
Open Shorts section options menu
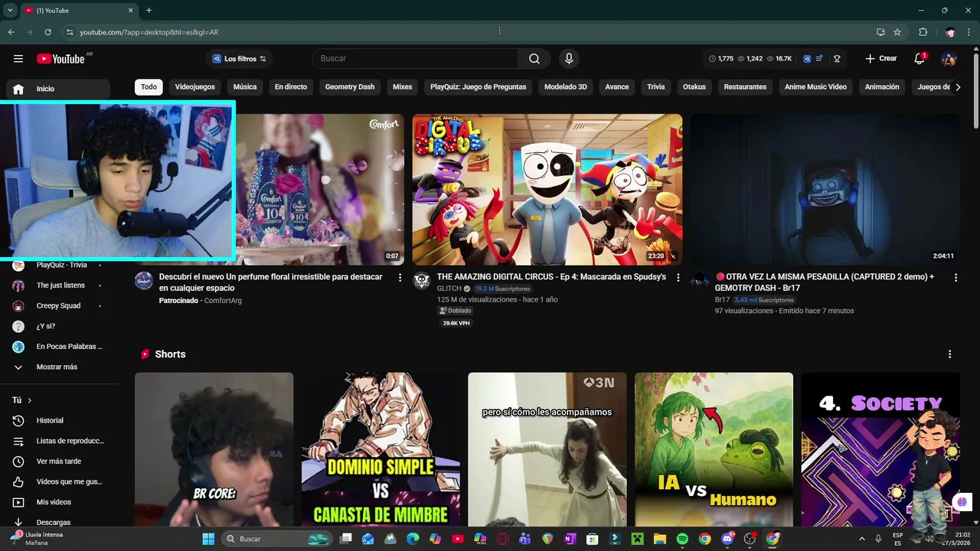pyautogui.click(x=949, y=354)
